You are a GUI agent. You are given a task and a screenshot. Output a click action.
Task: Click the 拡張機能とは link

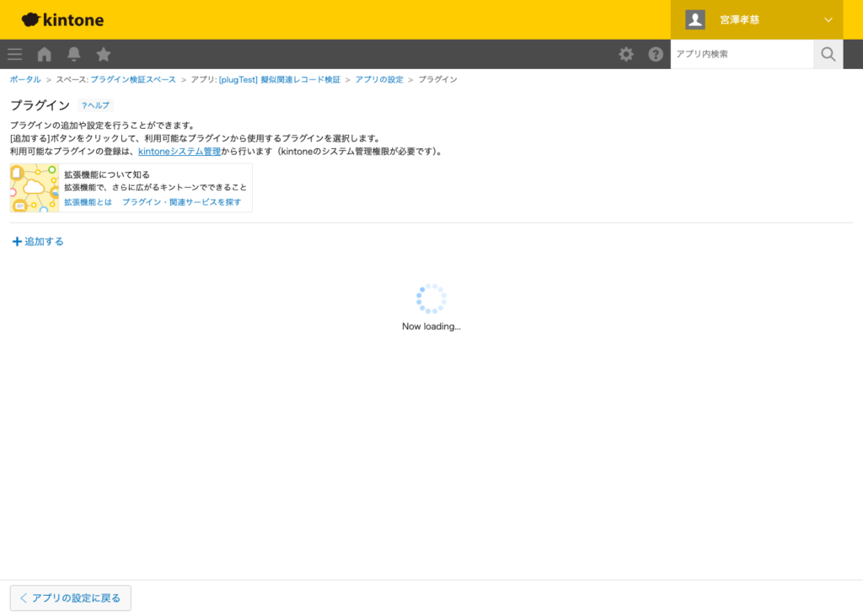87,202
